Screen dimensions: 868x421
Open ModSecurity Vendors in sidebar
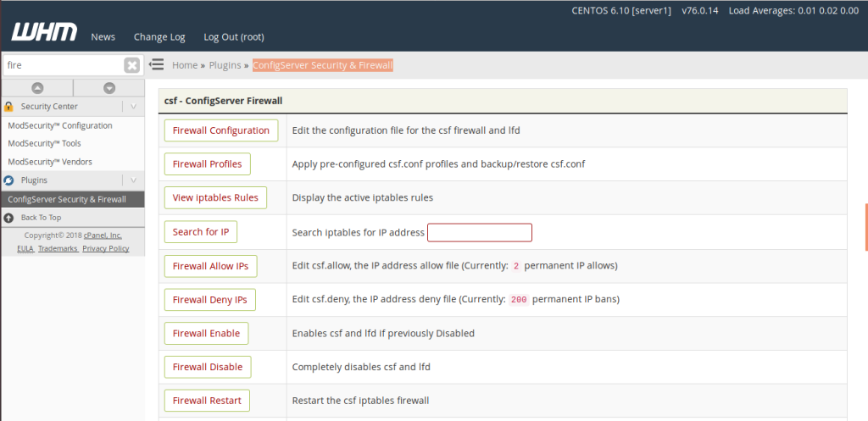(50, 162)
